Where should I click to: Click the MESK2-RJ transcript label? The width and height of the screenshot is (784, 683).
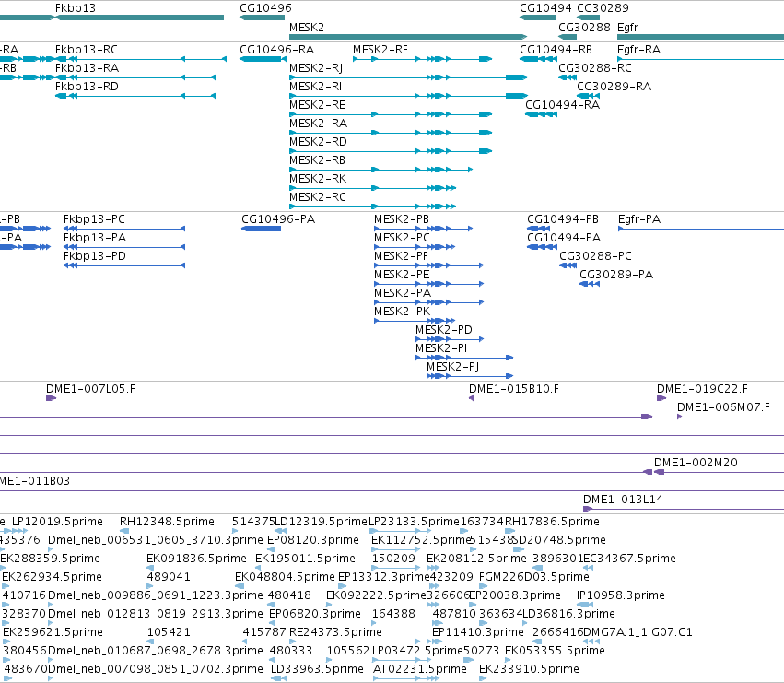[x=316, y=68]
